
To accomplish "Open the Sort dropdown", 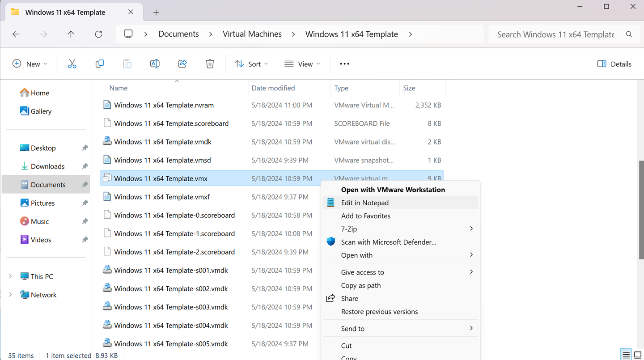I will click(251, 64).
